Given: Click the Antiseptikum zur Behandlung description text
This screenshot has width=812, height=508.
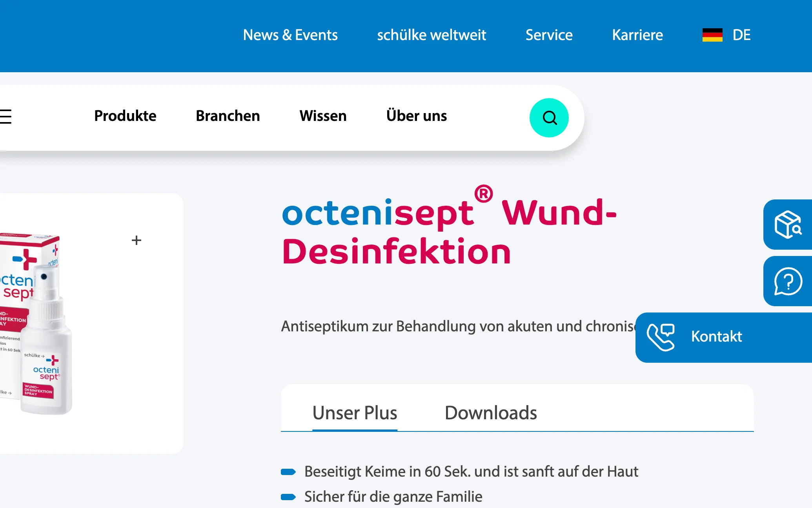Looking at the screenshot, I should click(458, 326).
